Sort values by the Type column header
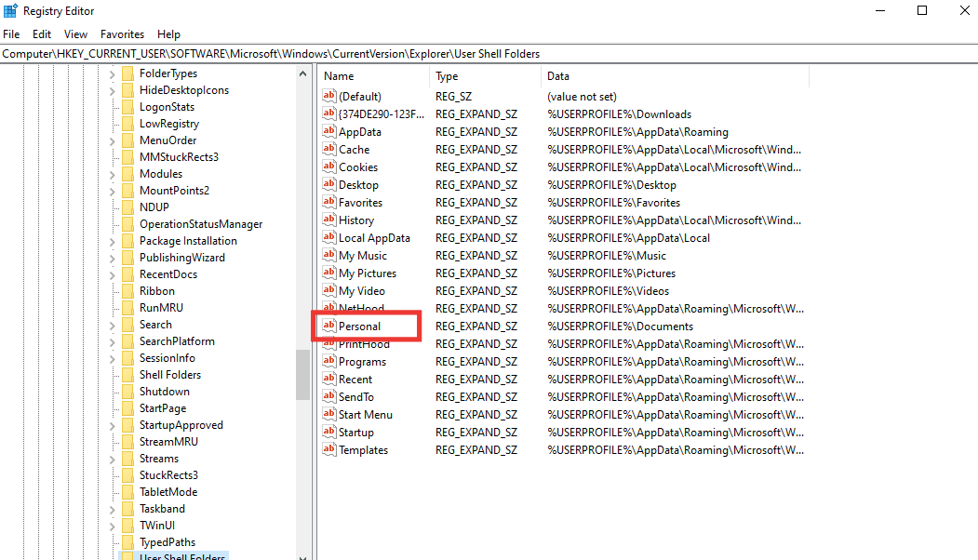This screenshot has height=560, width=978. click(485, 76)
